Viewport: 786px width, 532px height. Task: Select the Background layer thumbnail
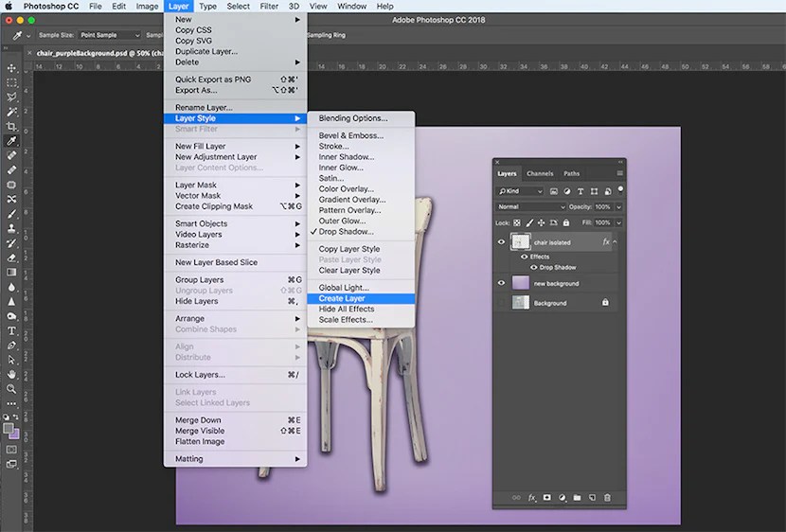coord(522,303)
